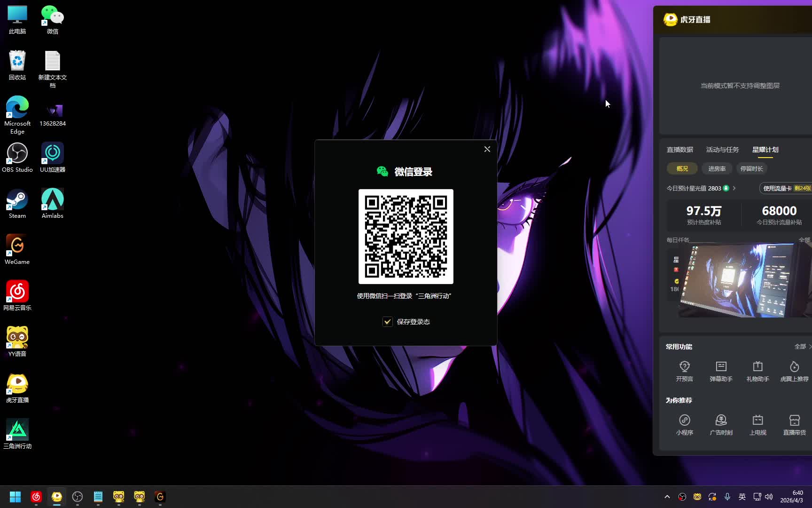Expand 今日预计星光值 details arrow
Image resolution: width=812 pixels, height=508 pixels.
(x=734, y=188)
